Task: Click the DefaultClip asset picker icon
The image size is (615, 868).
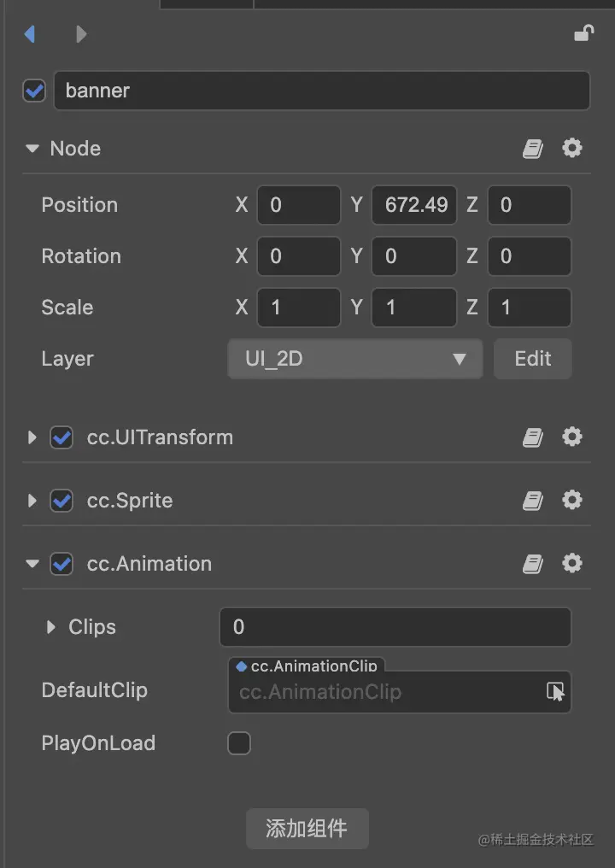Action: tap(555, 691)
